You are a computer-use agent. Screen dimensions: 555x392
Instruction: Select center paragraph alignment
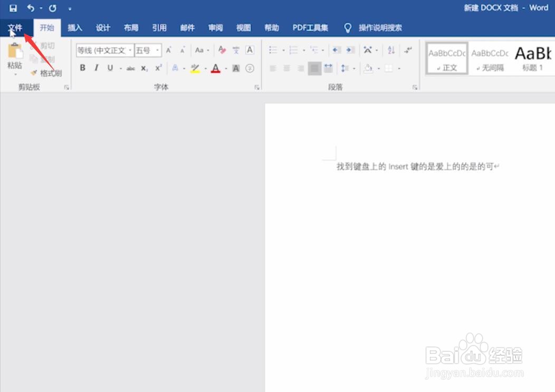tap(285, 68)
